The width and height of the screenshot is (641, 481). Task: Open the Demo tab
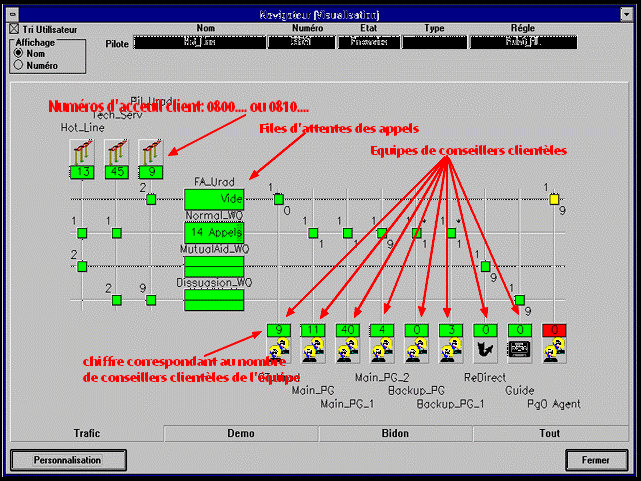[241, 433]
